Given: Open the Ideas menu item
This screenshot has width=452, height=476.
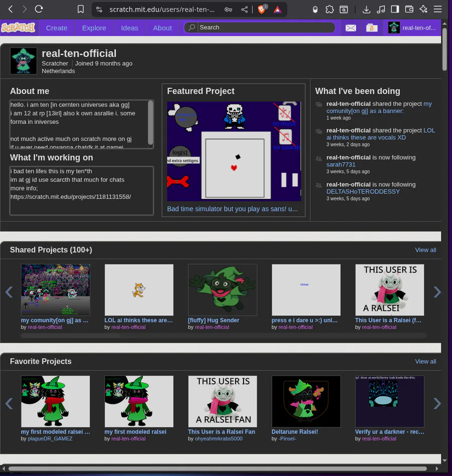Looking at the screenshot, I should coord(130,28).
